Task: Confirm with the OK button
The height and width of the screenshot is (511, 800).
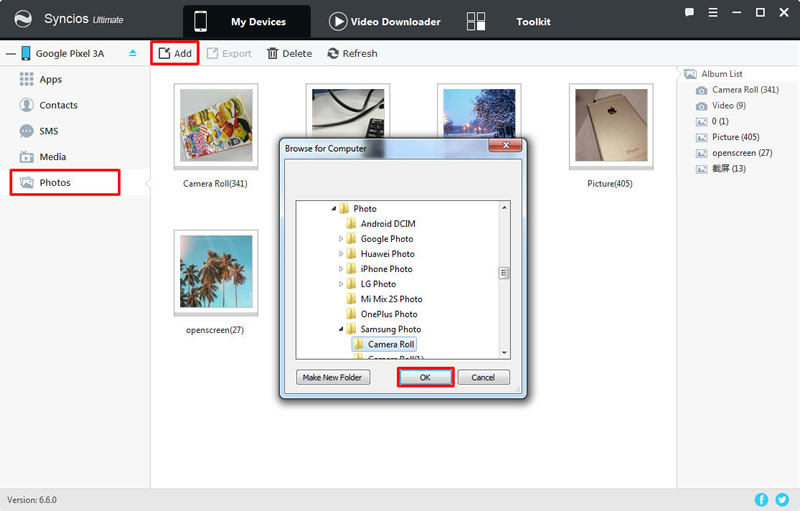Action: [426, 377]
